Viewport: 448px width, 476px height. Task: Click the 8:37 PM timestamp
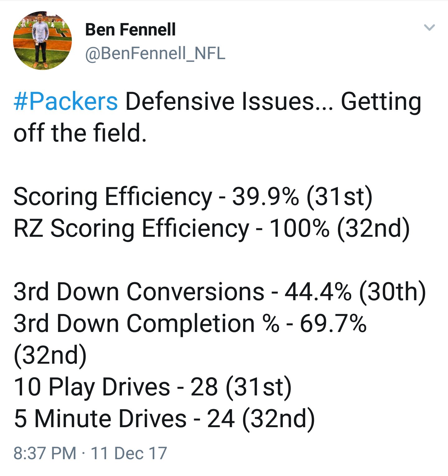click(45, 453)
